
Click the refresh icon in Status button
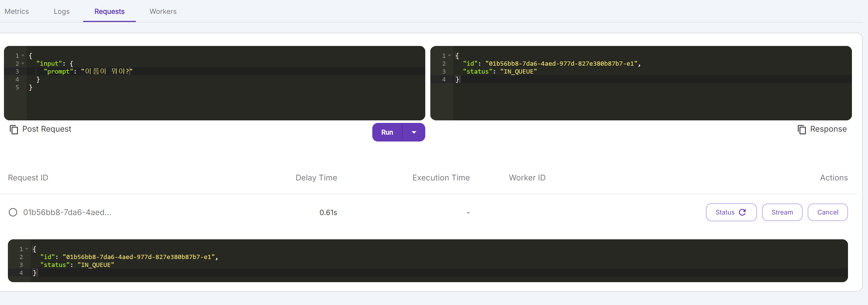tap(742, 212)
